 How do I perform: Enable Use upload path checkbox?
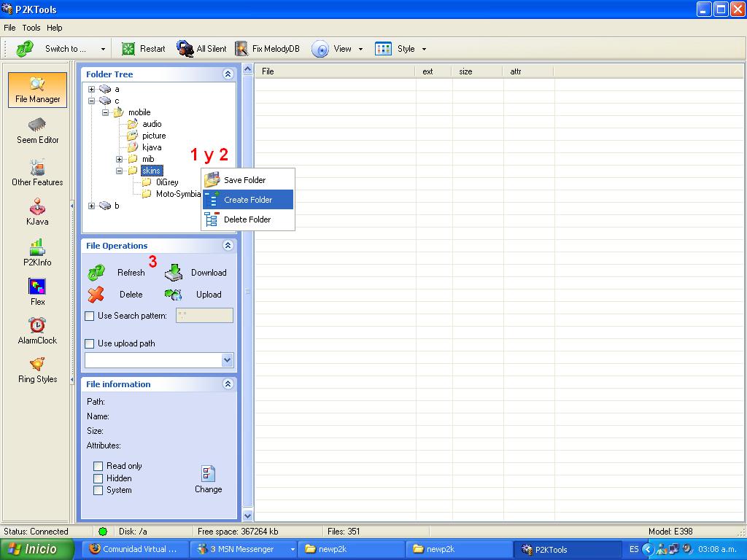(x=89, y=343)
